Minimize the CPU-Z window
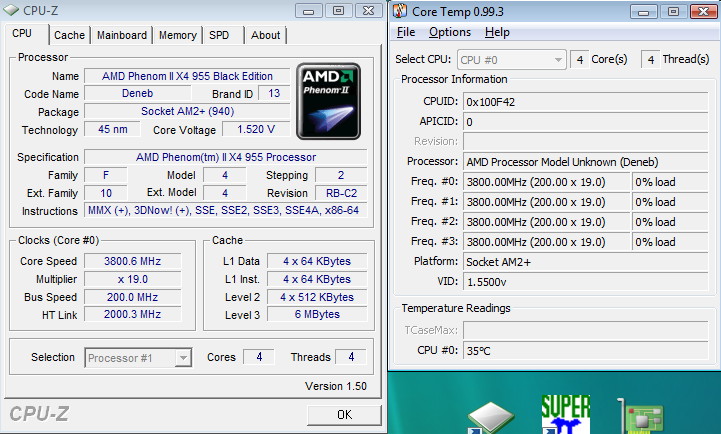Viewport: 721px width, 434px height. [309, 11]
